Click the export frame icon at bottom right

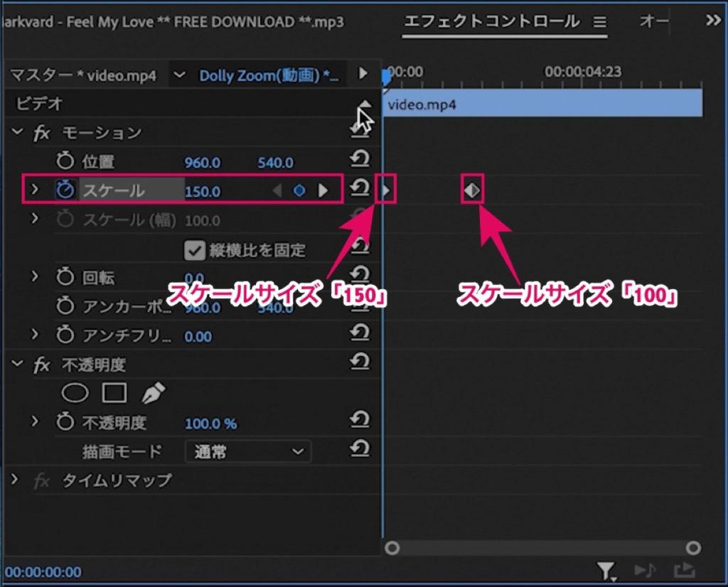coord(684,571)
